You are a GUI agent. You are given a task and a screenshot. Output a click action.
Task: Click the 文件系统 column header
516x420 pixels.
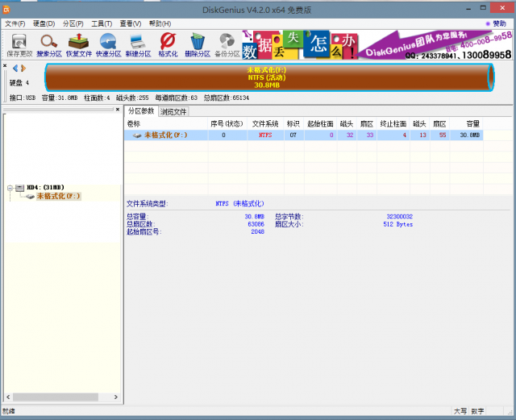click(x=265, y=124)
